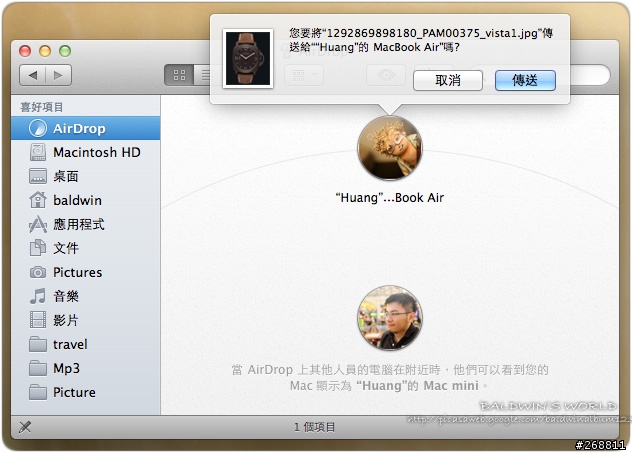Click the Picture folder icon

(x=38, y=392)
